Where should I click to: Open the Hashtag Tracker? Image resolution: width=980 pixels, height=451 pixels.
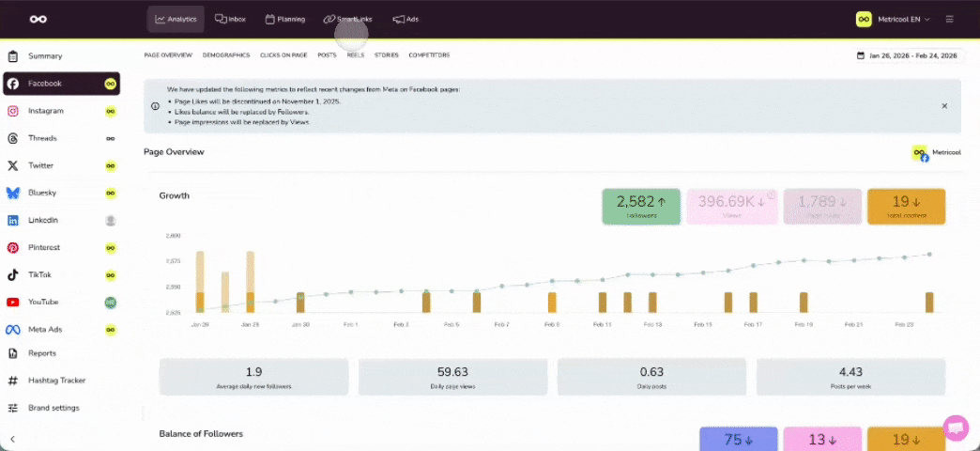pyautogui.click(x=56, y=381)
